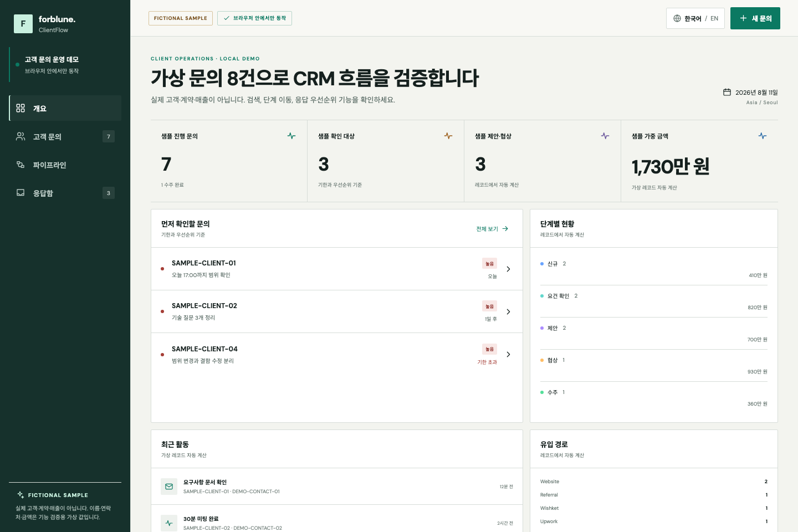The height and width of the screenshot is (532, 798).
Task: Click the 기한 초과 label on SAMPLE-CLIENT-04
Action: click(x=487, y=362)
